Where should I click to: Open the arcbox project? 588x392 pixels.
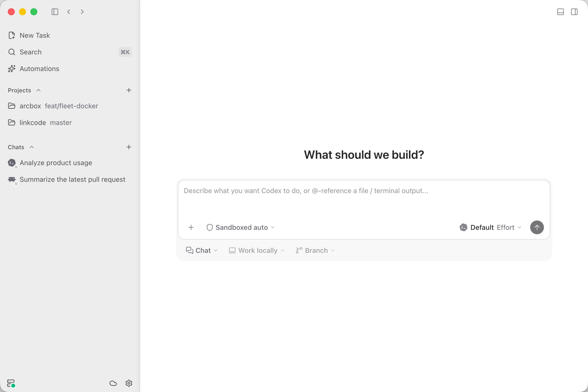click(x=70, y=106)
